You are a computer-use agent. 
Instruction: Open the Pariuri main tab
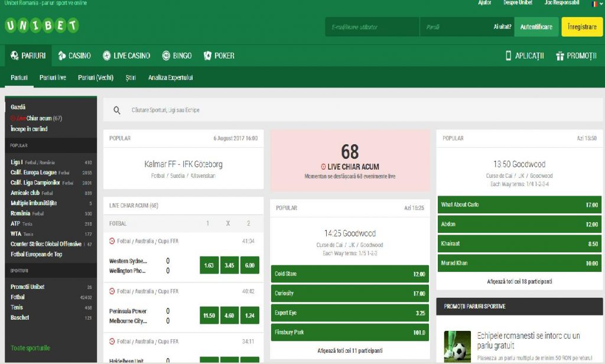[28, 56]
